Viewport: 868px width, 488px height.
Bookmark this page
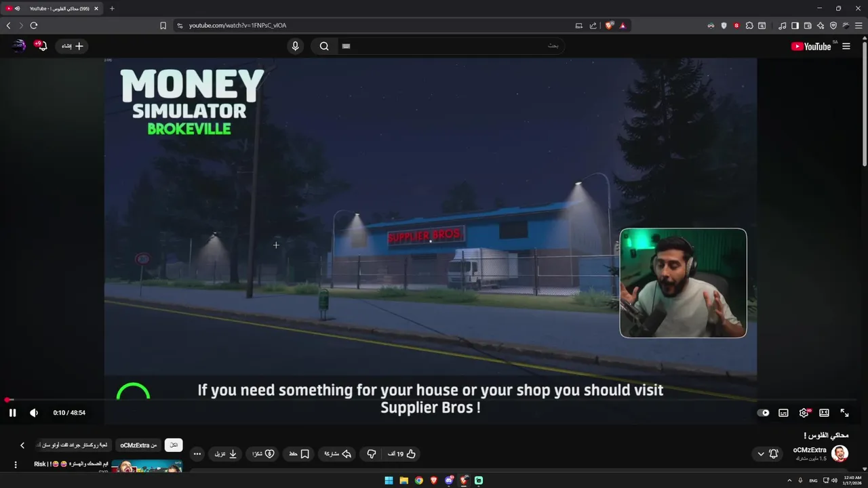163,26
